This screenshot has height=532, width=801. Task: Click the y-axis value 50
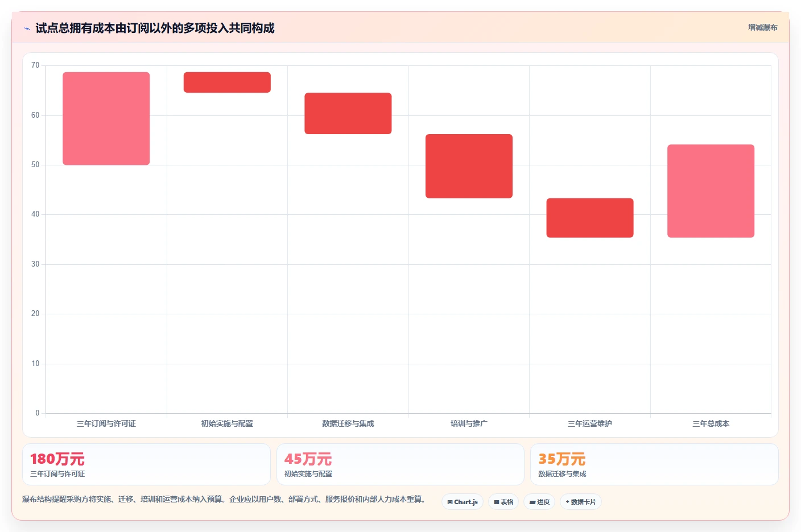click(35, 165)
